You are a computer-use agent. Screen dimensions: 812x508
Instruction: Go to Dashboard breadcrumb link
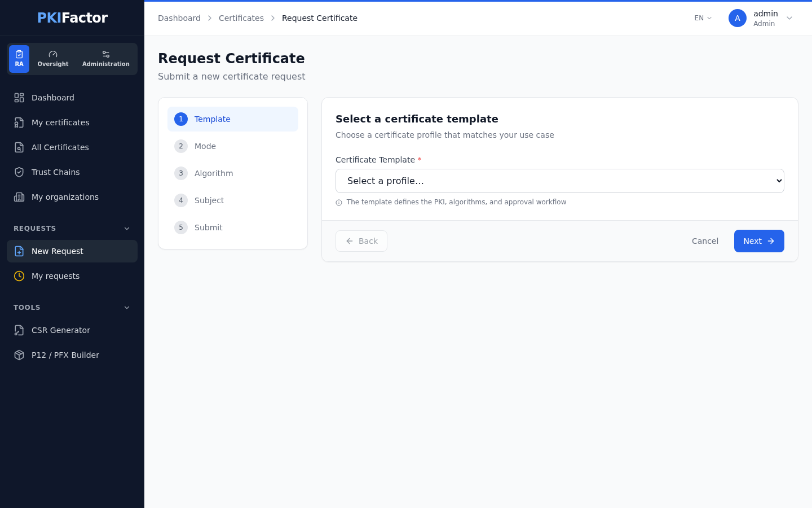pos(179,18)
